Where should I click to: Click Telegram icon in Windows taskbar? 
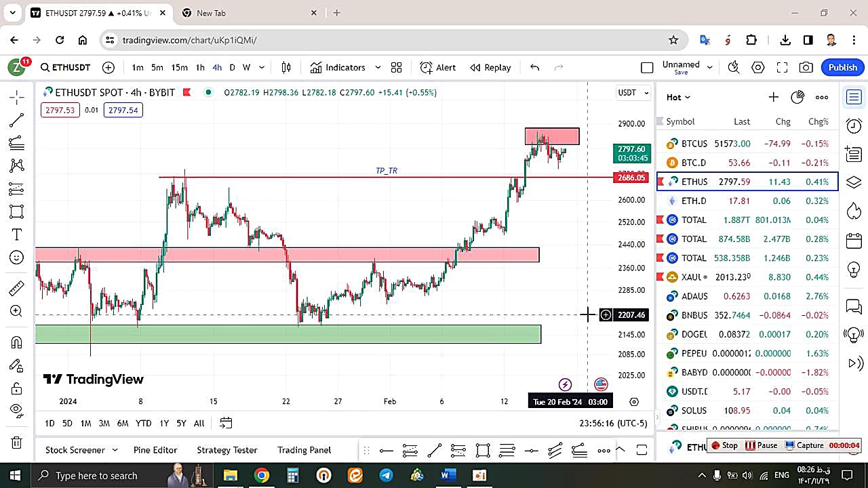386,476
